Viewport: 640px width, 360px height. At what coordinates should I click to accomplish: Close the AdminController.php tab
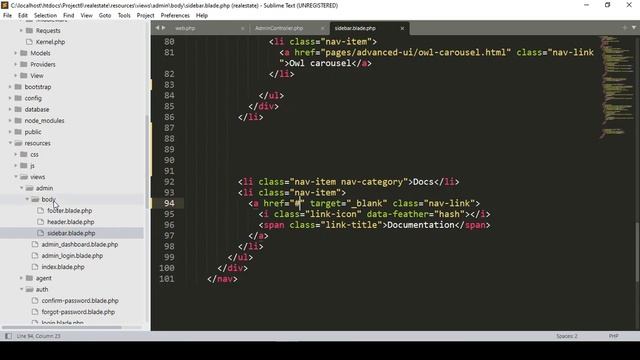pyautogui.click(x=322, y=28)
